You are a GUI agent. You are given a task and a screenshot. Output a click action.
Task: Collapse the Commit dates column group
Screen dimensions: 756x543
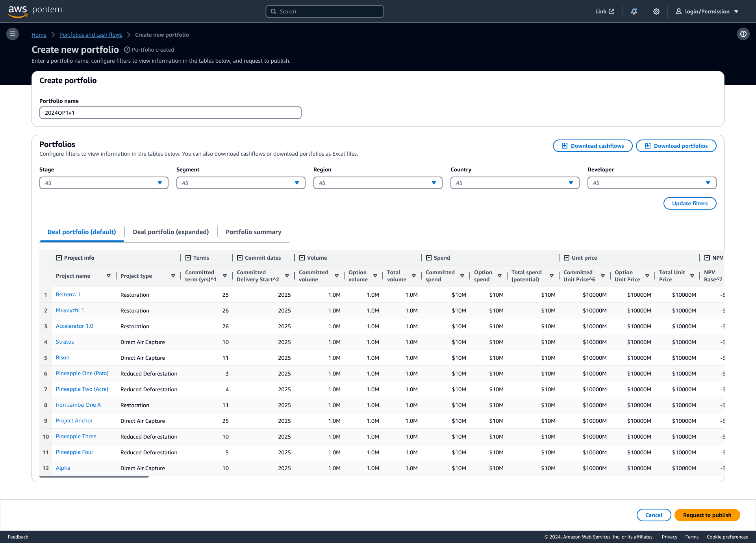click(x=240, y=258)
